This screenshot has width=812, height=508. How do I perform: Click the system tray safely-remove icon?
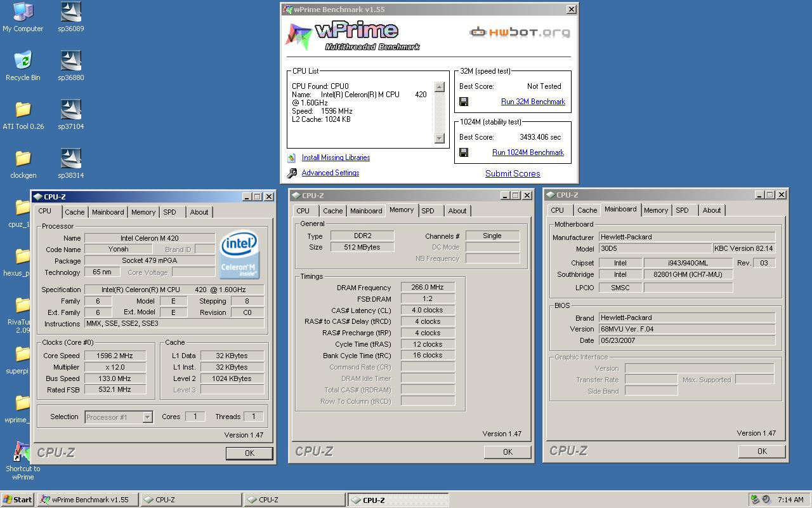point(755,500)
